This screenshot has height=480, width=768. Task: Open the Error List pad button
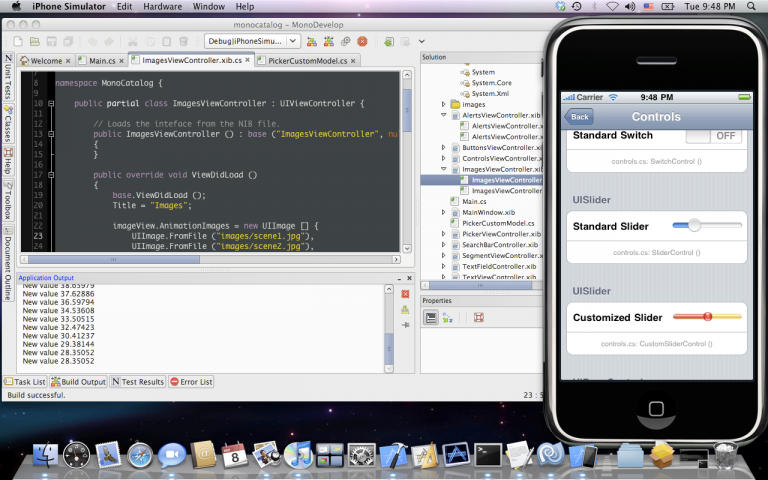190,381
